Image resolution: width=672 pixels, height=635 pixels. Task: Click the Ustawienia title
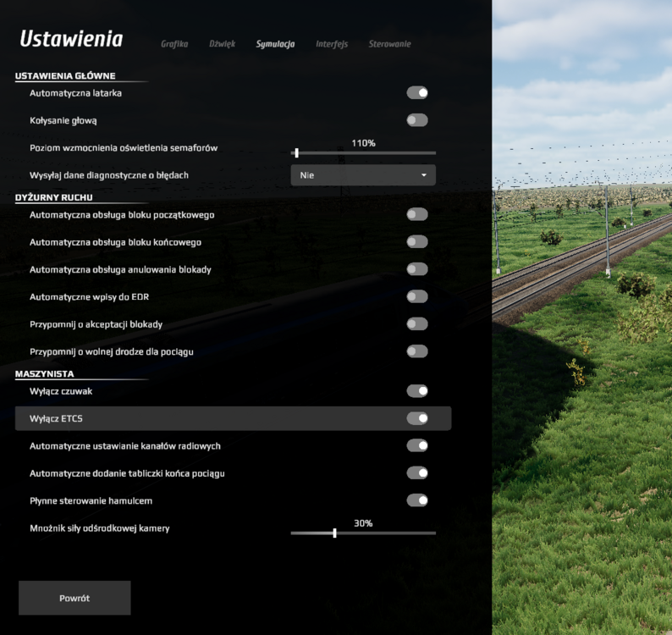71,39
